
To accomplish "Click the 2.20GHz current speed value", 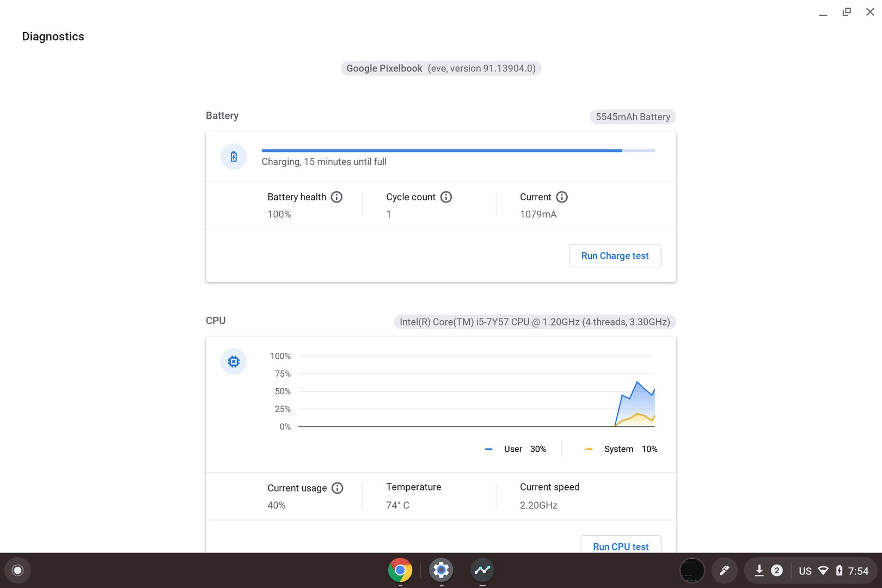I will pyautogui.click(x=538, y=505).
